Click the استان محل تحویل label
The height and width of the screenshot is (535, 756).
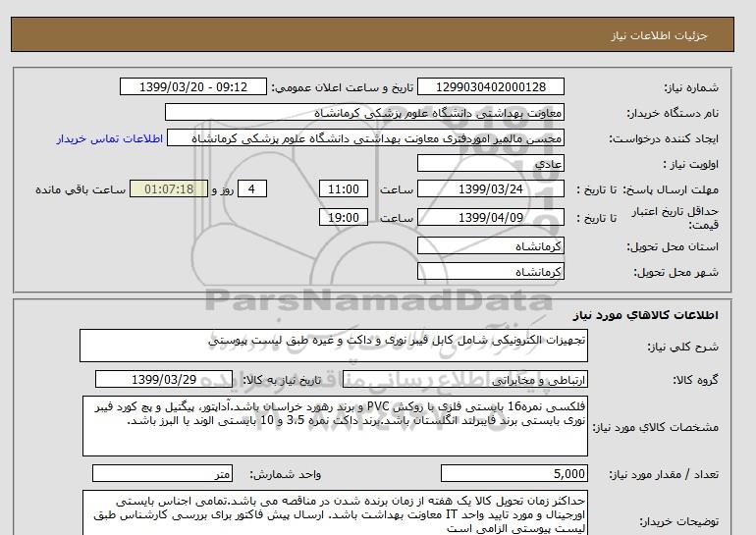click(x=673, y=246)
